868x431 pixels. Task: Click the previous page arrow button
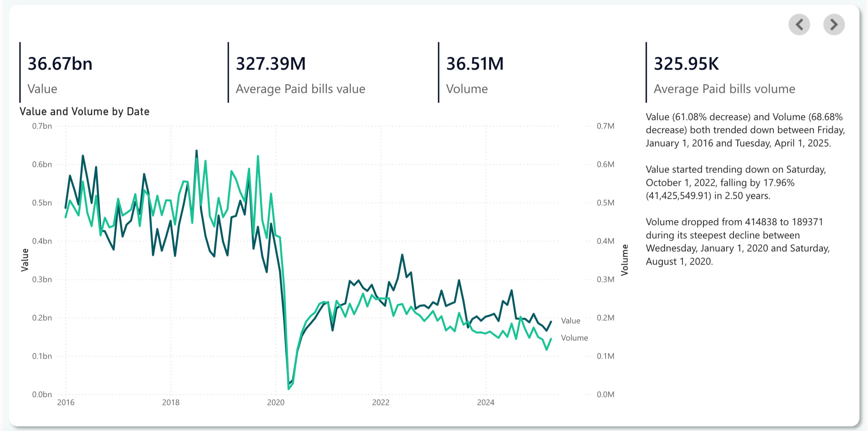click(799, 25)
